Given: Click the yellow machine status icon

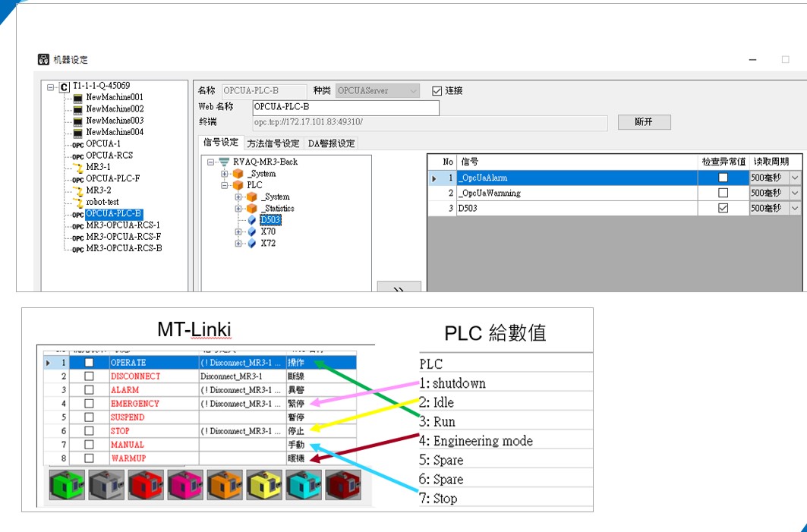Looking at the screenshot, I should click(264, 484).
